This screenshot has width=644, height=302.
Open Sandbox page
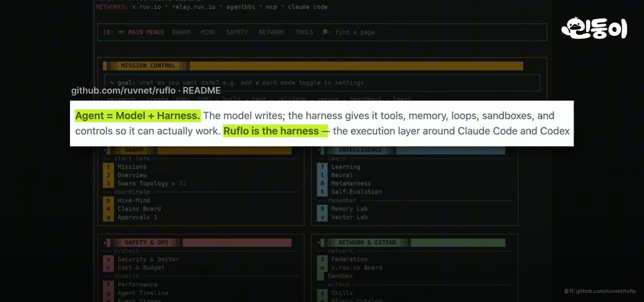point(340,276)
